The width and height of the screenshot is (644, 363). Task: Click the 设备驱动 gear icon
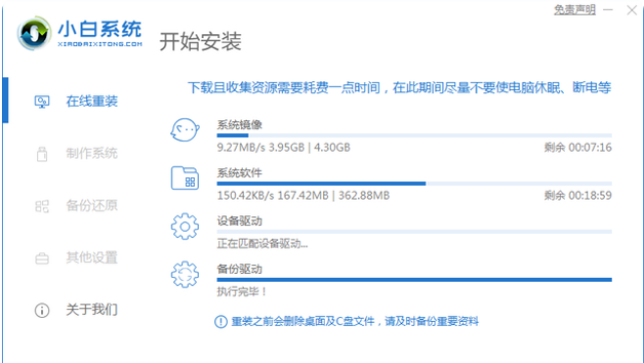(x=185, y=226)
